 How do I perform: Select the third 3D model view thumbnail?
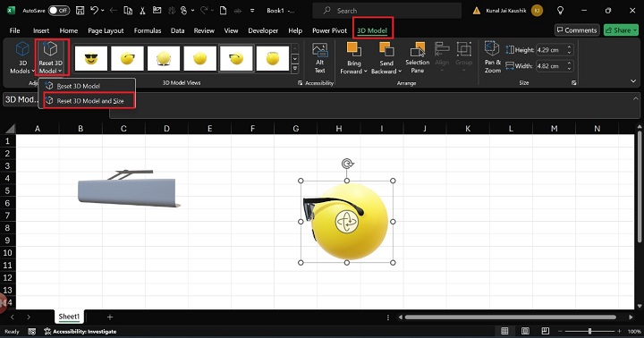click(x=164, y=58)
